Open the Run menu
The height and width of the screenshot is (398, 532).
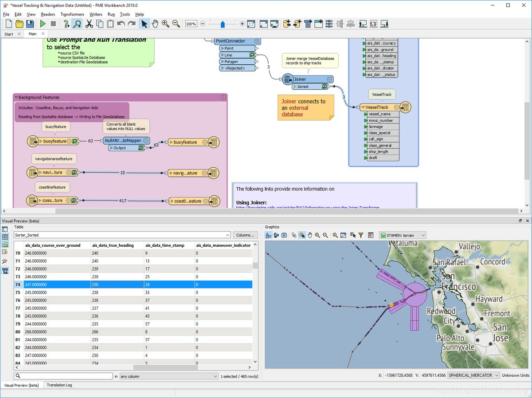point(111,14)
